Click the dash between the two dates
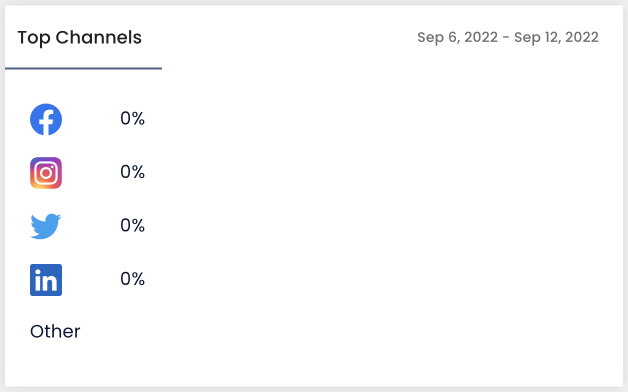The height and width of the screenshot is (392, 628). point(506,37)
